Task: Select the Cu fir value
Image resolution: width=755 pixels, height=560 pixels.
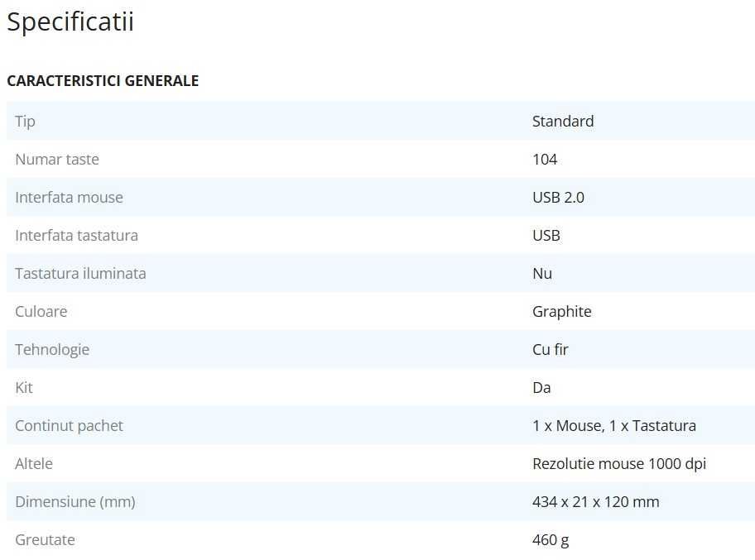Action: tap(551, 350)
